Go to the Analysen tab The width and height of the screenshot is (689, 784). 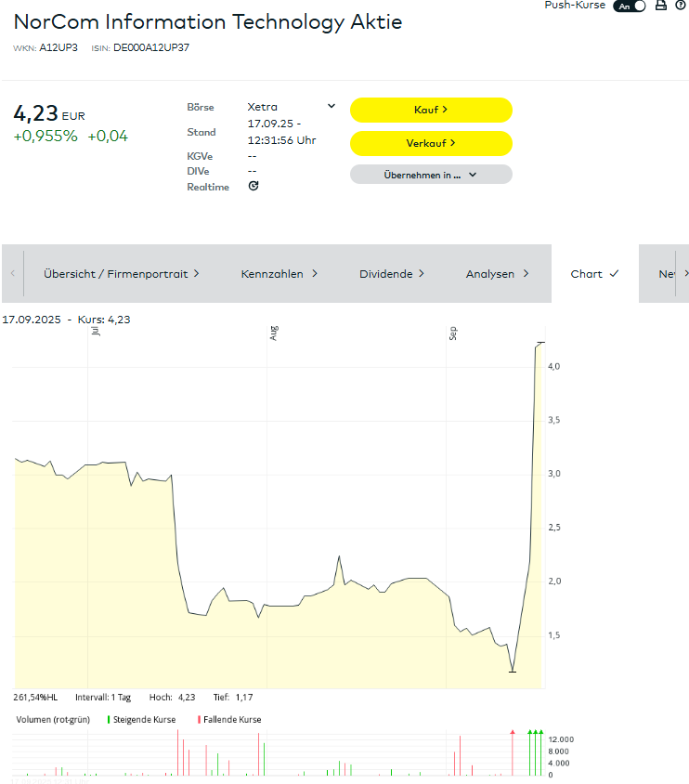(497, 274)
